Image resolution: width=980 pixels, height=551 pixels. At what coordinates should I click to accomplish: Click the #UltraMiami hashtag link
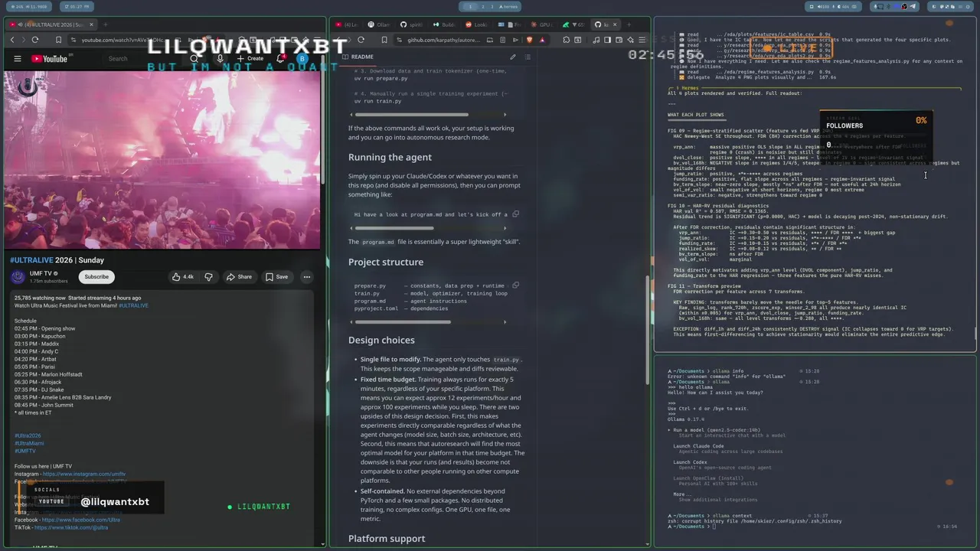click(x=29, y=443)
